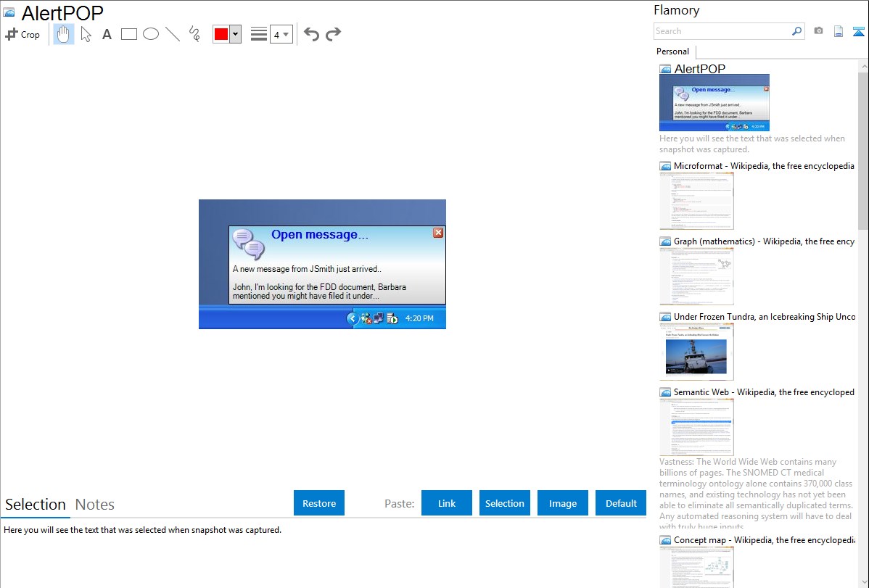Open the Notes tab
Screen dimensions: 869x588
tap(95, 505)
